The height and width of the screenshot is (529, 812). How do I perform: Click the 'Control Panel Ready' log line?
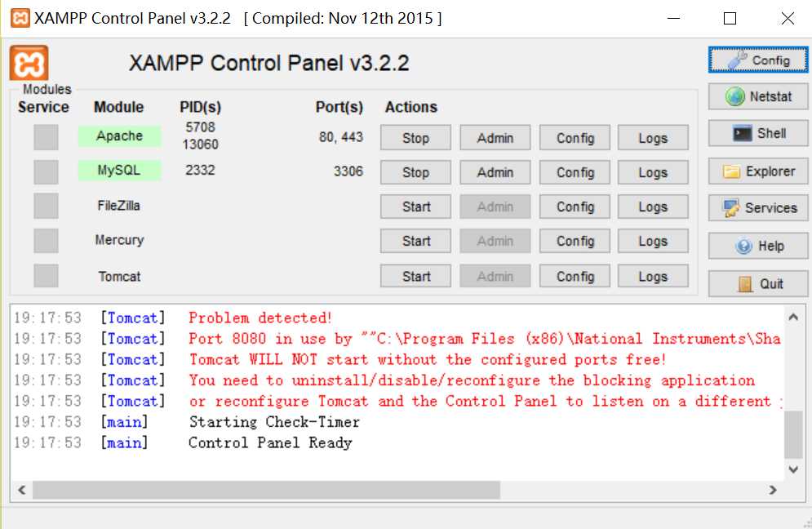(270, 442)
